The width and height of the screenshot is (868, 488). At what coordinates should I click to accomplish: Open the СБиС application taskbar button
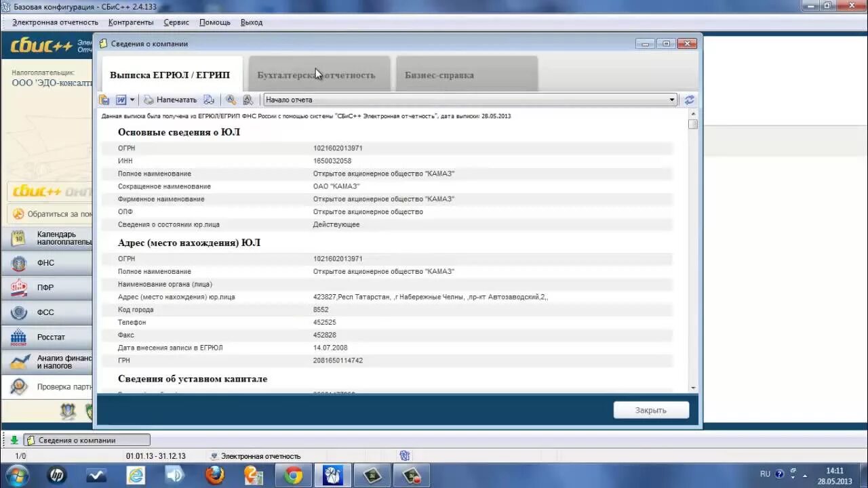333,476
